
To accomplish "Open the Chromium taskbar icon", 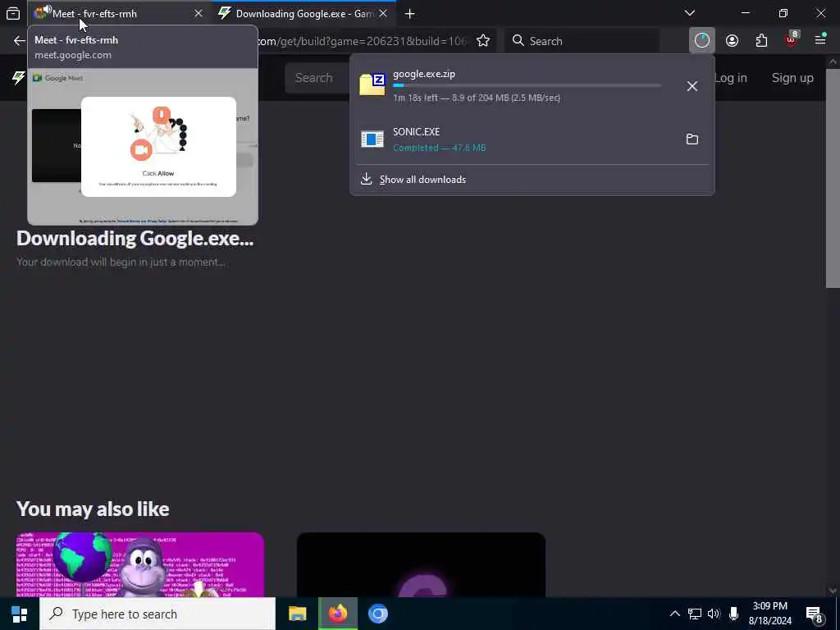I will (377, 614).
